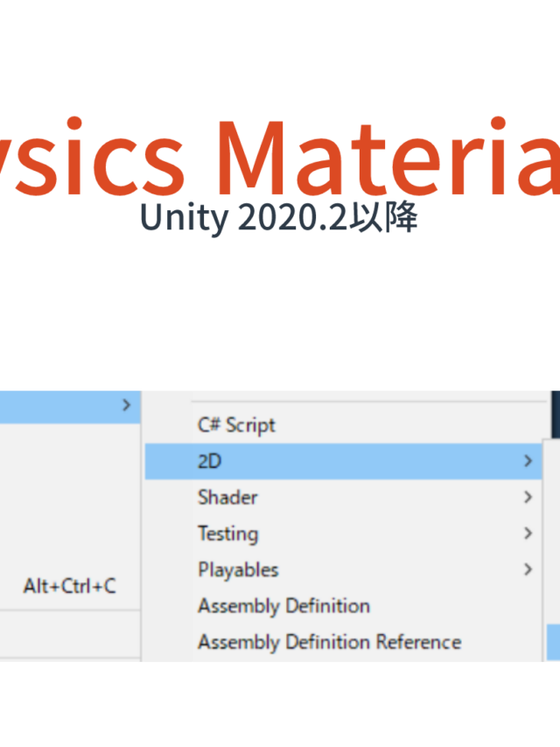
Task: Click the chevron on the highlighted parent menu row
Action: (126, 405)
